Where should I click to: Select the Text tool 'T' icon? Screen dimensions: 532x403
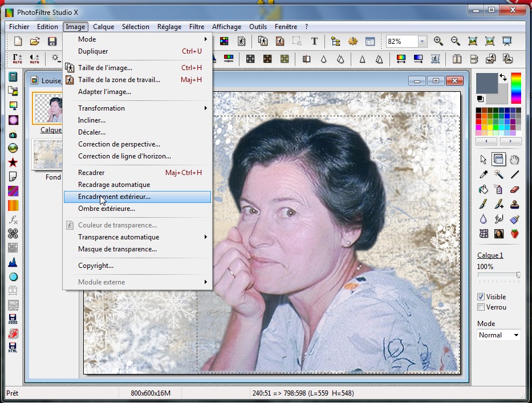pyautogui.click(x=315, y=42)
